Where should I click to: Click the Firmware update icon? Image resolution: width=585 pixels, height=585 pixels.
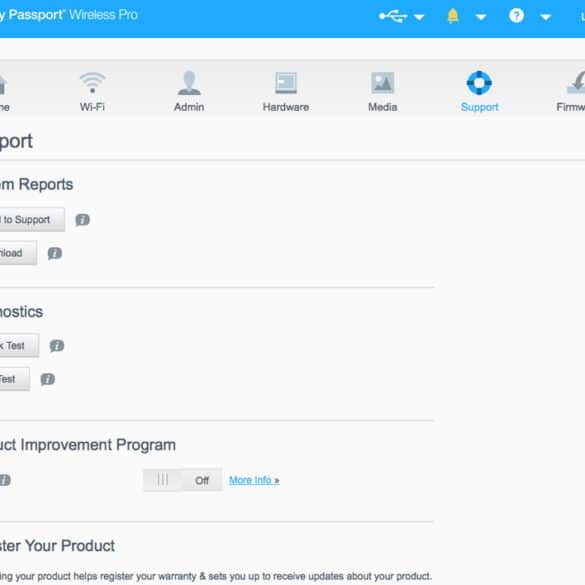coord(575,82)
